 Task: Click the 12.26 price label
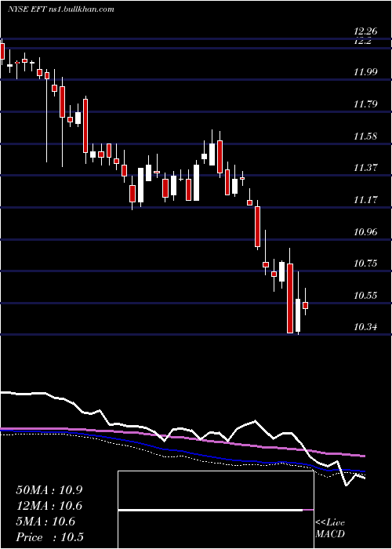tap(365, 31)
